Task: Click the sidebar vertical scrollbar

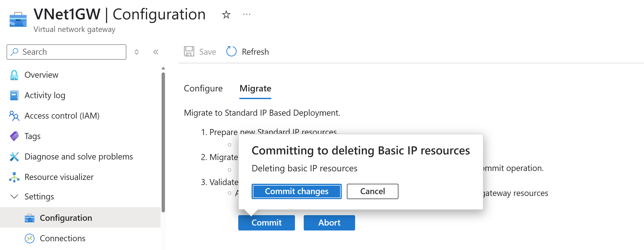Action: [163, 142]
